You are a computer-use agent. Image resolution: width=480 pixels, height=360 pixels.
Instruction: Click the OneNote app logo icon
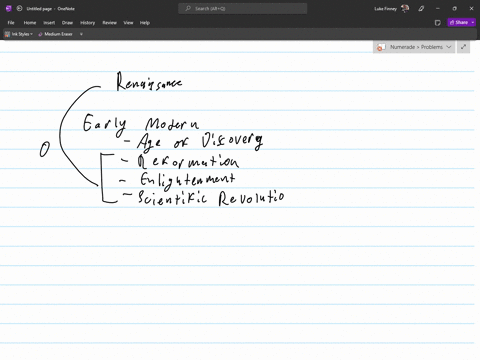(9, 9)
